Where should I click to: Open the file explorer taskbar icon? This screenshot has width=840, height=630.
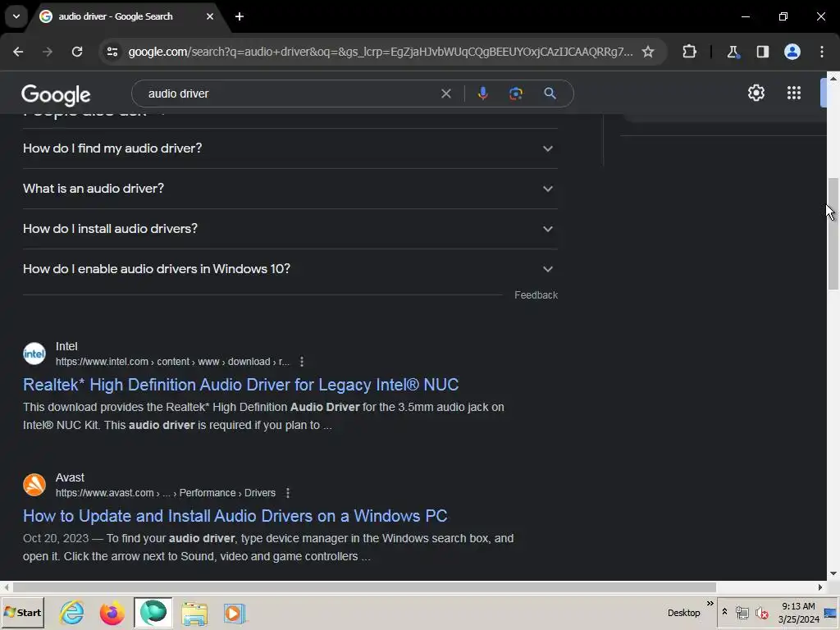(x=194, y=613)
